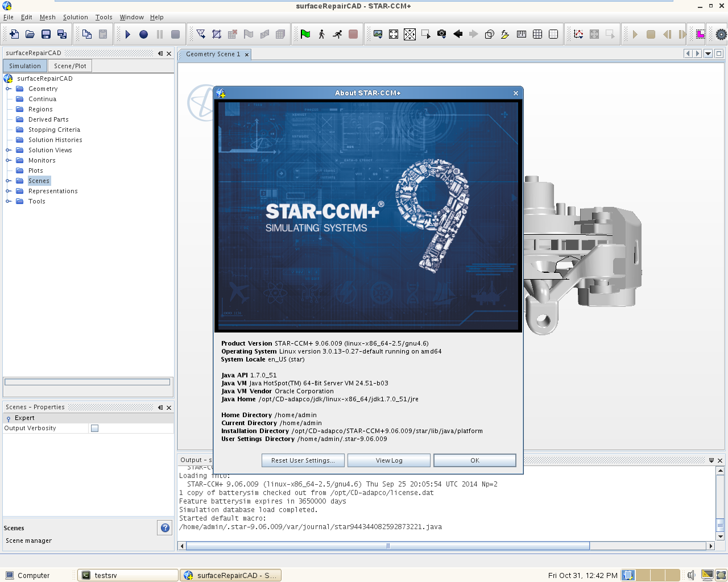Click the blue Run triangle icon
This screenshot has height=582, width=728.
tap(128, 34)
